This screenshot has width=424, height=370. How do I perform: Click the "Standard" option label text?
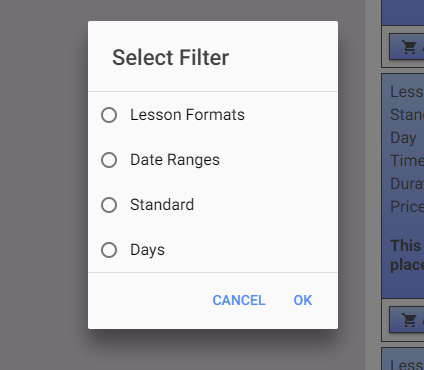click(x=162, y=205)
